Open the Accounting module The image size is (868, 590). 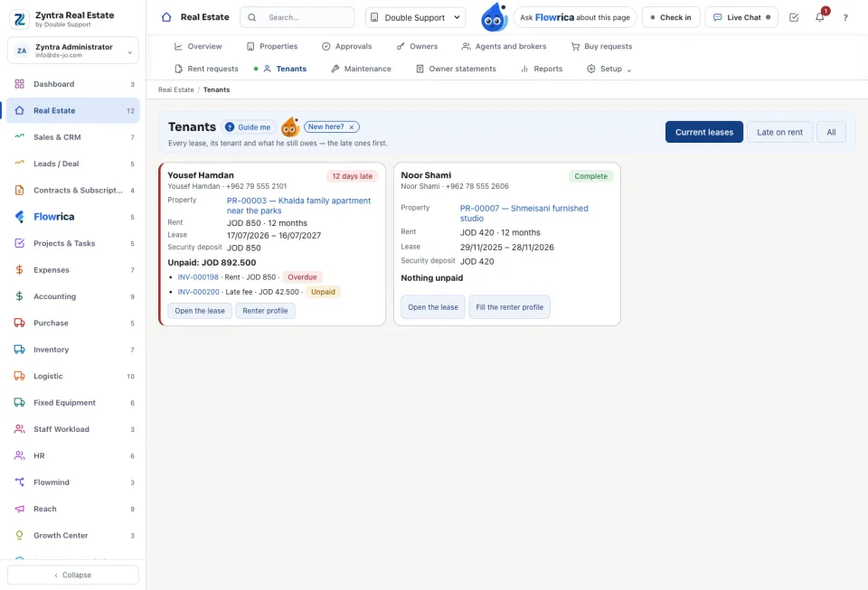(73, 296)
